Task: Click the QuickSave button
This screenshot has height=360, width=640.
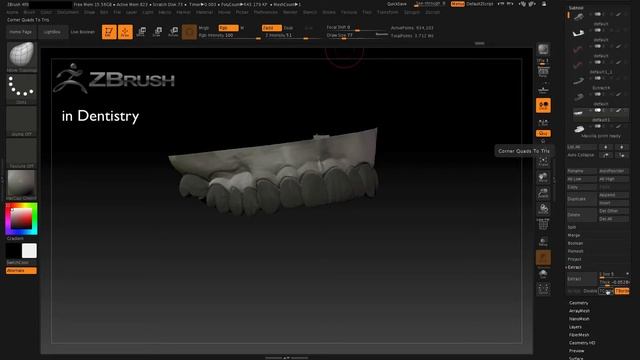Action: [397, 4]
